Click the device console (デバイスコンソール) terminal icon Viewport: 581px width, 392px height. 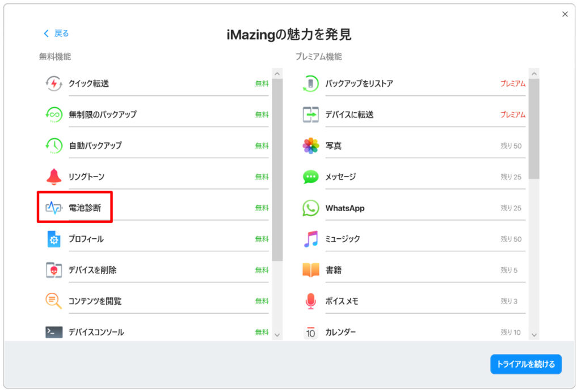pos(54,332)
